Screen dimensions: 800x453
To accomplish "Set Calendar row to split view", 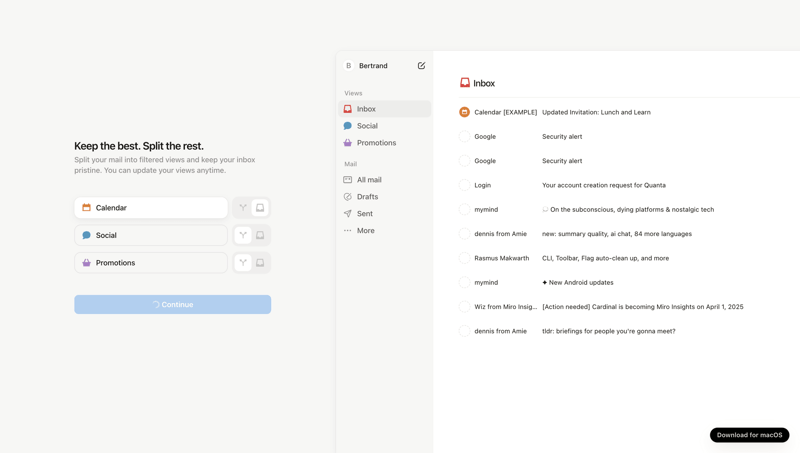I will pos(243,208).
